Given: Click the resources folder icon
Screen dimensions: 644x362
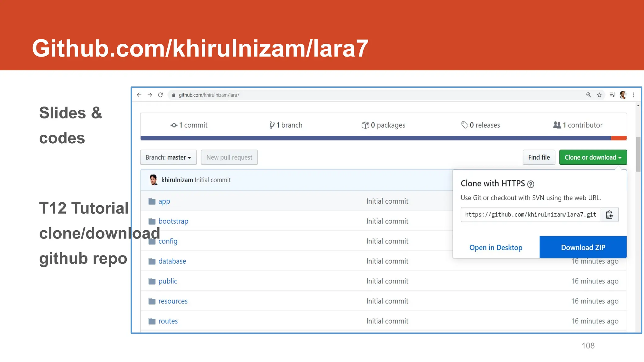Looking at the screenshot, I should [152, 301].
